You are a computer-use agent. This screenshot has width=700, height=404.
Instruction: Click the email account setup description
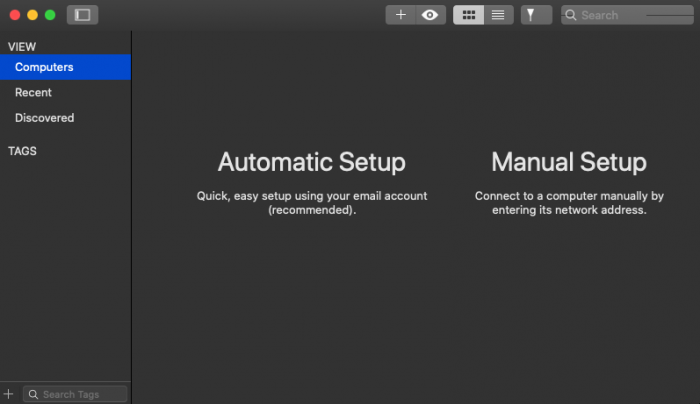click(x=312, y=203)
